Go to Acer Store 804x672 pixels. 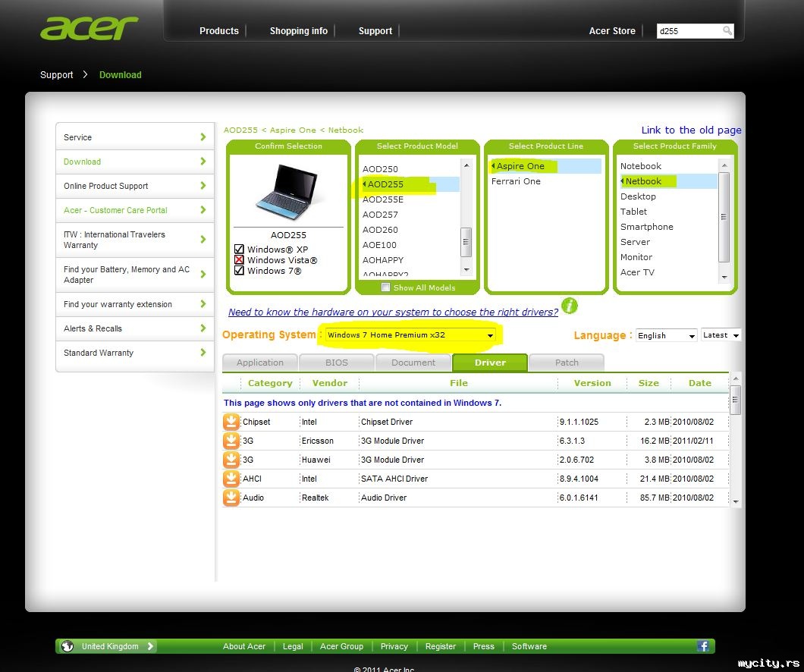[612, 31]
